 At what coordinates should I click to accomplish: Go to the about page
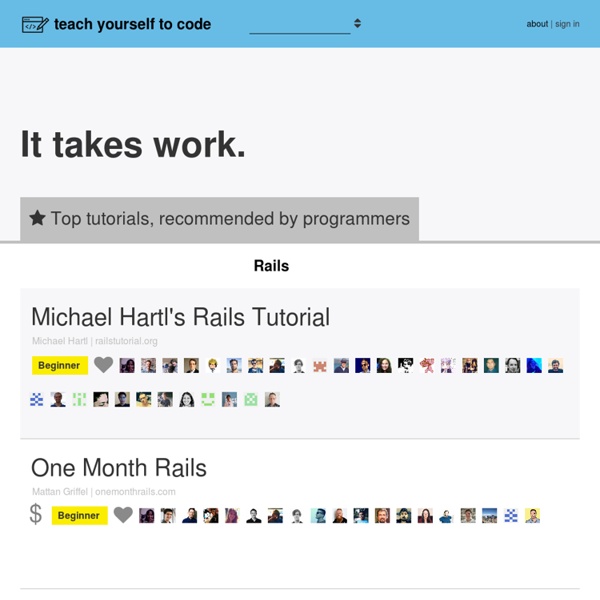point(537,24)
